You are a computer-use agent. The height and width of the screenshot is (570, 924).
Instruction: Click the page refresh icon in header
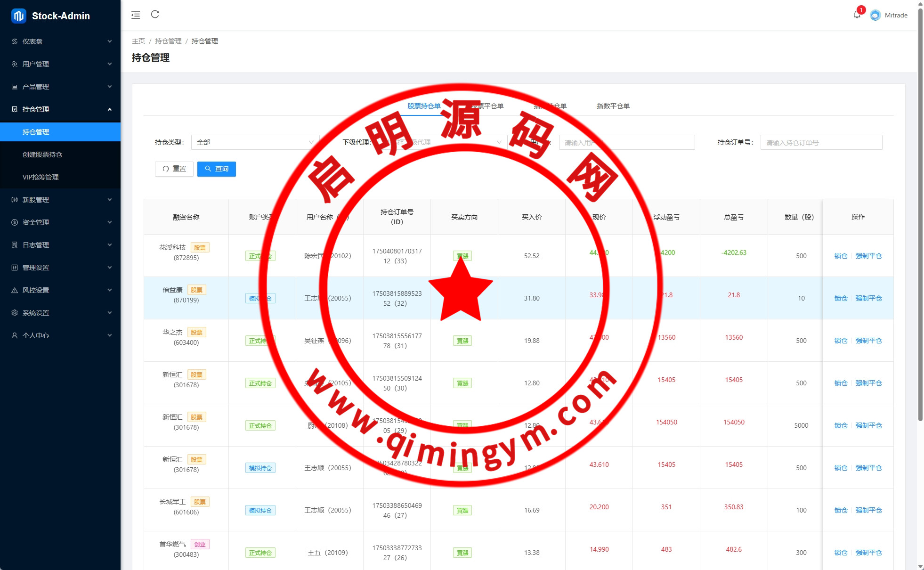(x=155, y=15)
